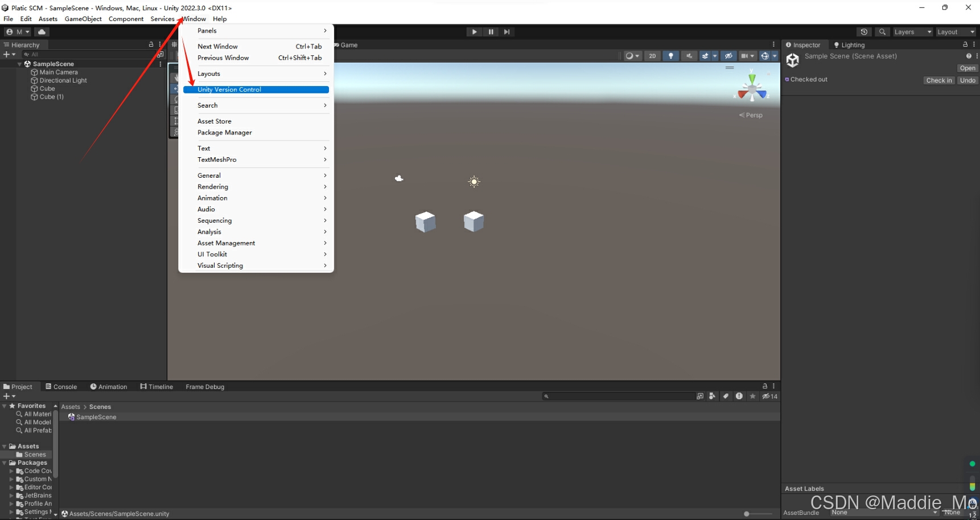Collapse the SampleScene hierarchy node
980x520 pixels.
(x=20, y=64)
